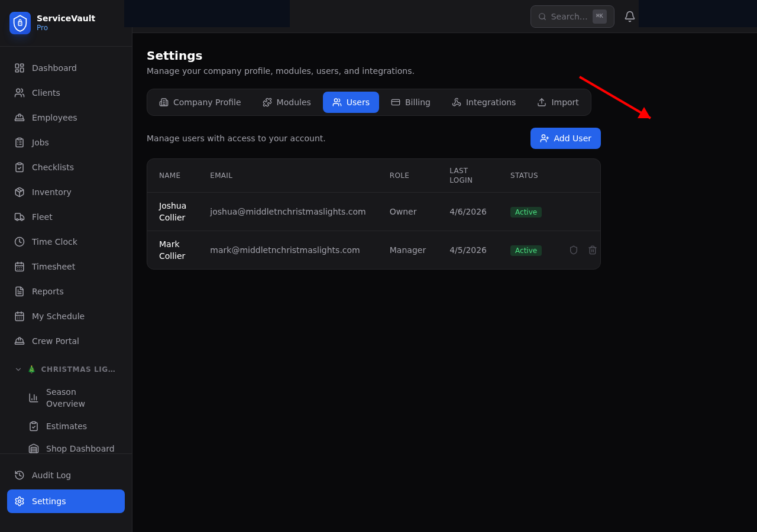Open Estimates under Christmas Lights

(x=66, y=426)
